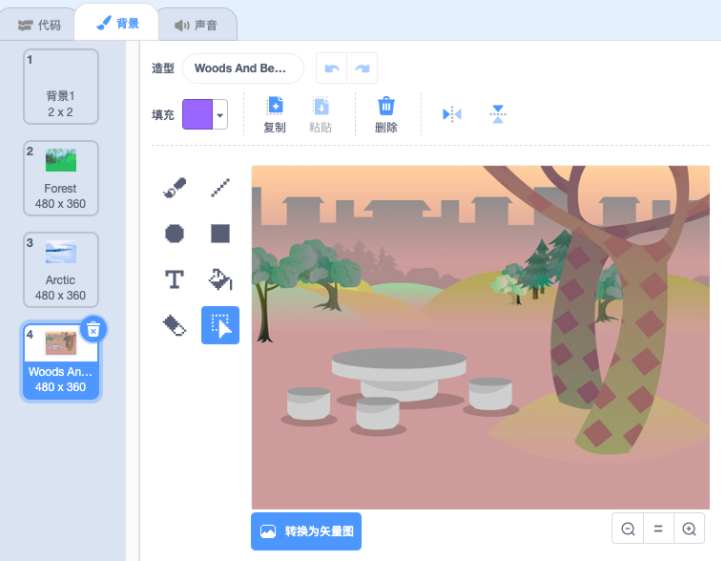The image size is (721, 561).
Task: Click 转换为矢量图 button
Action: tap(306, 531)
